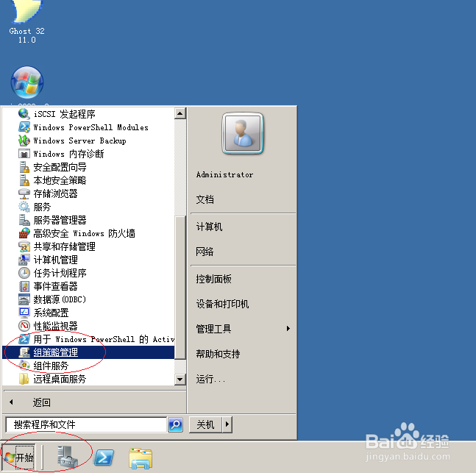Viewport: 476px width, 473px height.
Task: Open the Windows logo desktop shortcut
Action: [27, 82]
